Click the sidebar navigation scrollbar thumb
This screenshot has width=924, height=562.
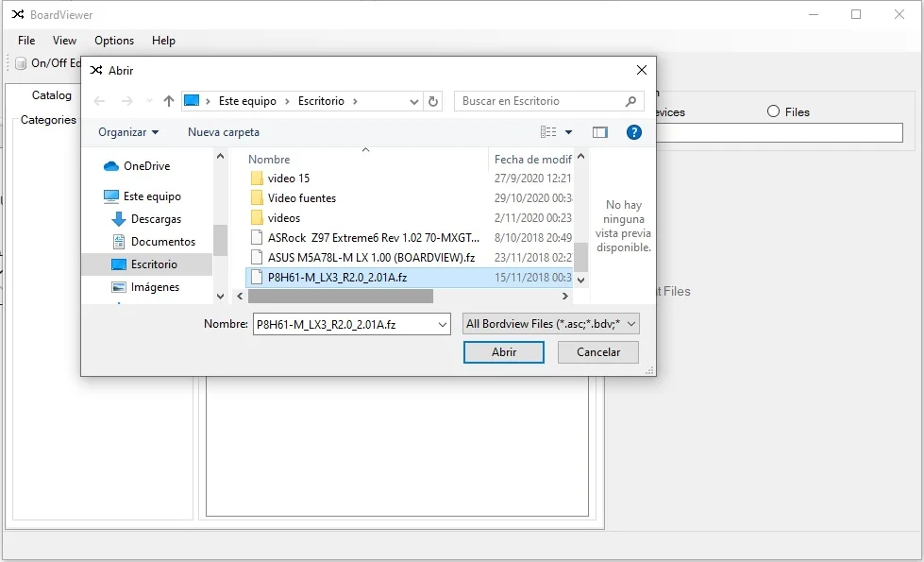tap(220, 240)
